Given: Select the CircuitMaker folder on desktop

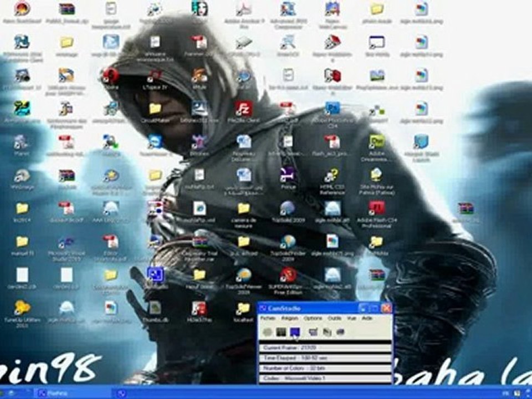Looking at the screenshot, I should point(155,112).
